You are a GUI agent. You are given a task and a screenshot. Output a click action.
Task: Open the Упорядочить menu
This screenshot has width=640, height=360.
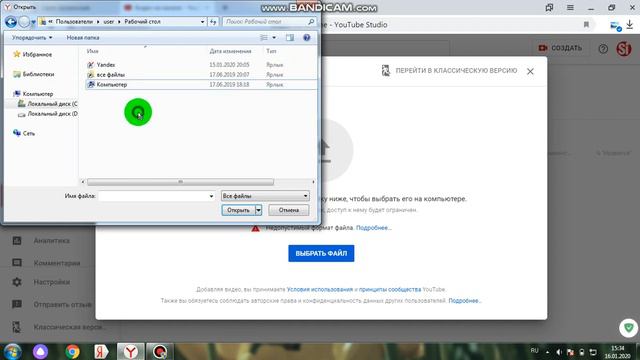(x=32, y=38)
